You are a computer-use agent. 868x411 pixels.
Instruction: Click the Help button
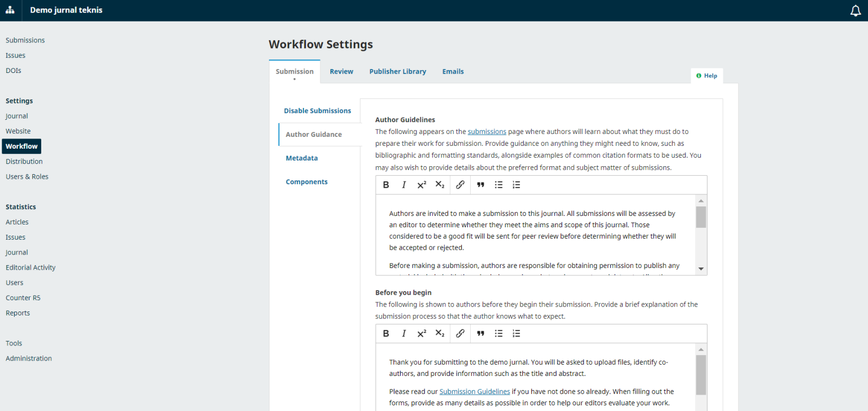(x=707, y=76)
